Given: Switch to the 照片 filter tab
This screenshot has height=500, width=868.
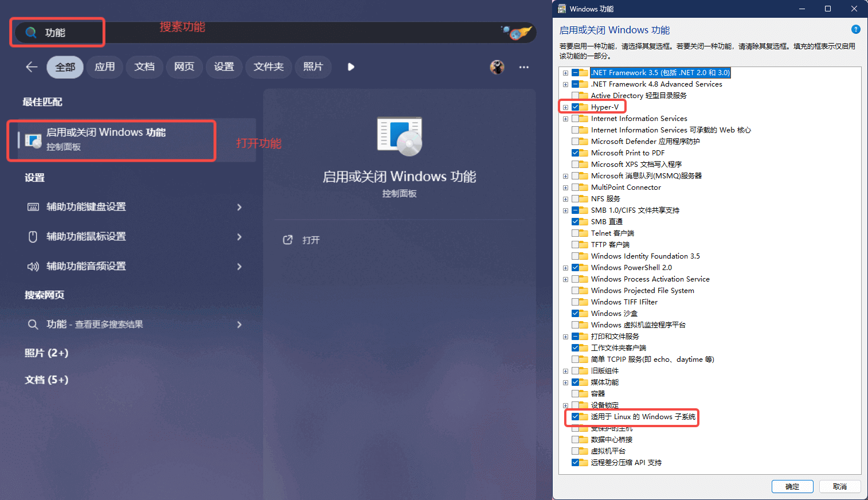Looking at the screenshot, I should (313, 67).
